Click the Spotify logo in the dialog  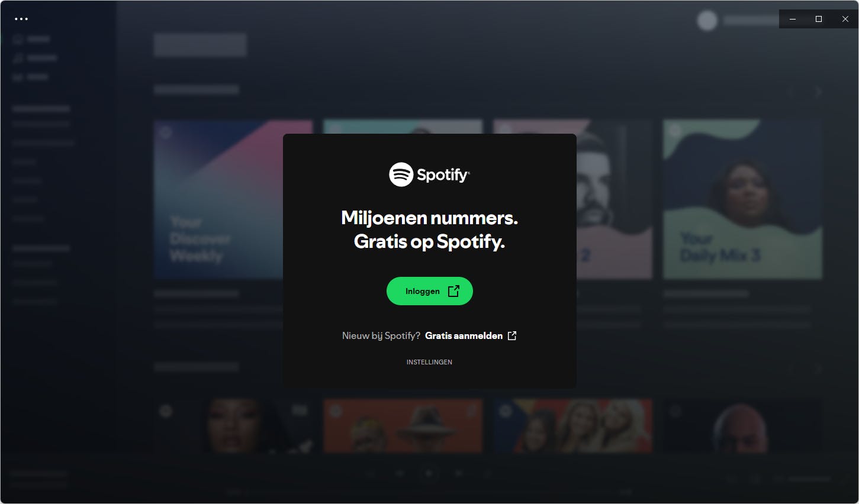click(429, 175)
